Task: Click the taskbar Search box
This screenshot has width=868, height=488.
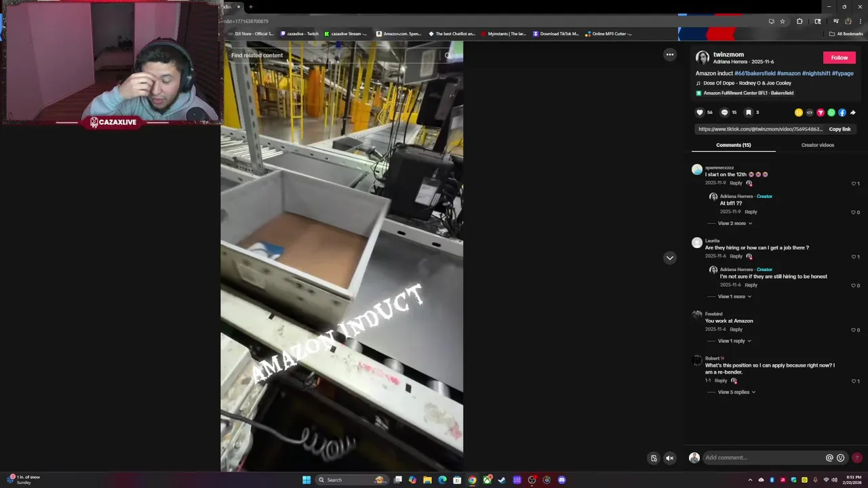Action: click(353, 480)
